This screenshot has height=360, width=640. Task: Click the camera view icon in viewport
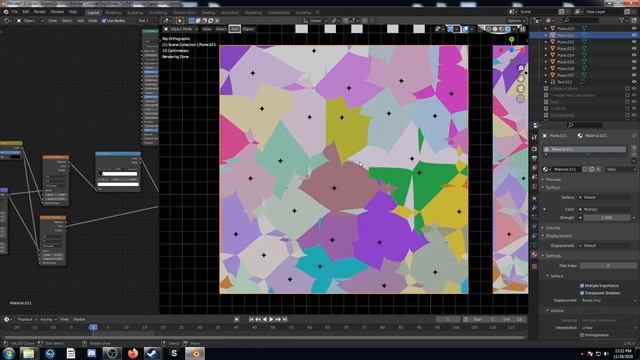click(x=520, y=89)
